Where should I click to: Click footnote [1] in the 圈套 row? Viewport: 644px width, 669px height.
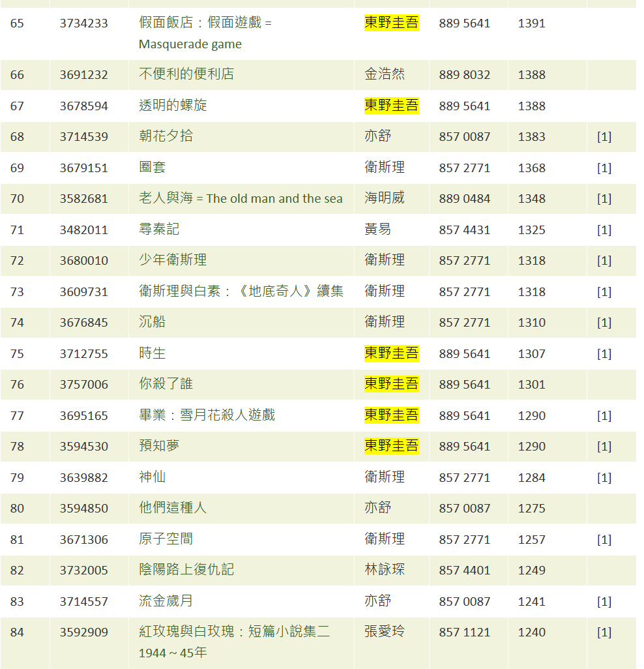click(604, 168)
